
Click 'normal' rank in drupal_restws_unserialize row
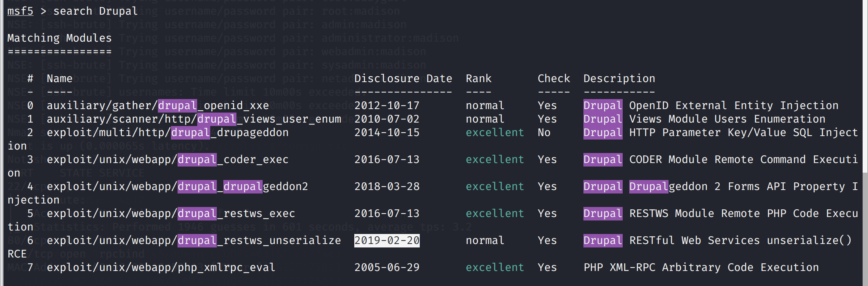485,241
